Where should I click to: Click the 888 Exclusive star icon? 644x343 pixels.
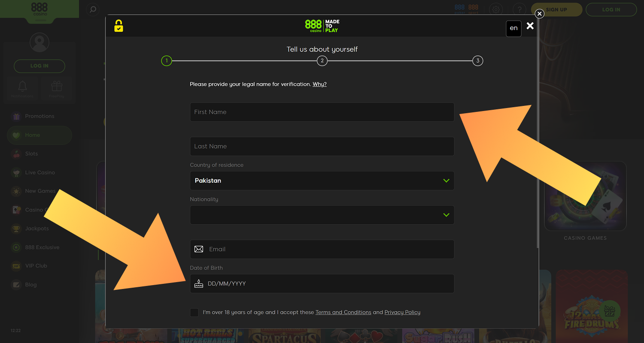[x=16, y=247]
